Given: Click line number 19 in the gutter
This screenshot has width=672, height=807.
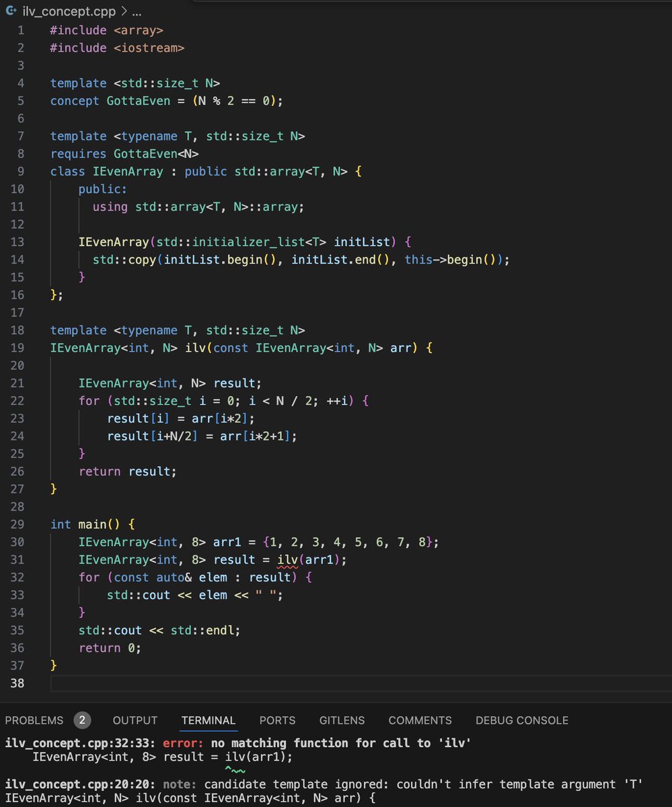Looking at the screenshot, I should click(x=17, y=348).
